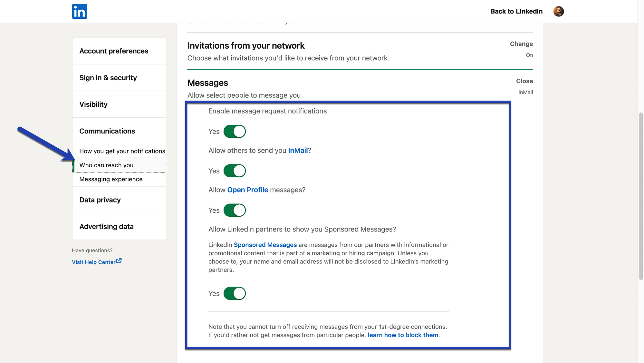
Task: Disable Allow others to send you InMail
Action: 235,171
